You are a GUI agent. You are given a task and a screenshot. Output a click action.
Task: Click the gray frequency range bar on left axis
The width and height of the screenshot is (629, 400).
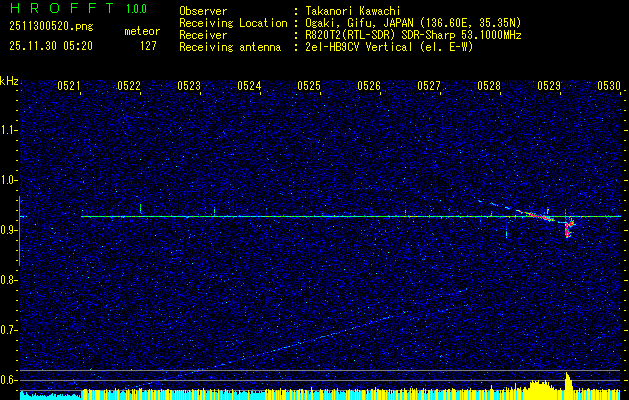[19, 231]
